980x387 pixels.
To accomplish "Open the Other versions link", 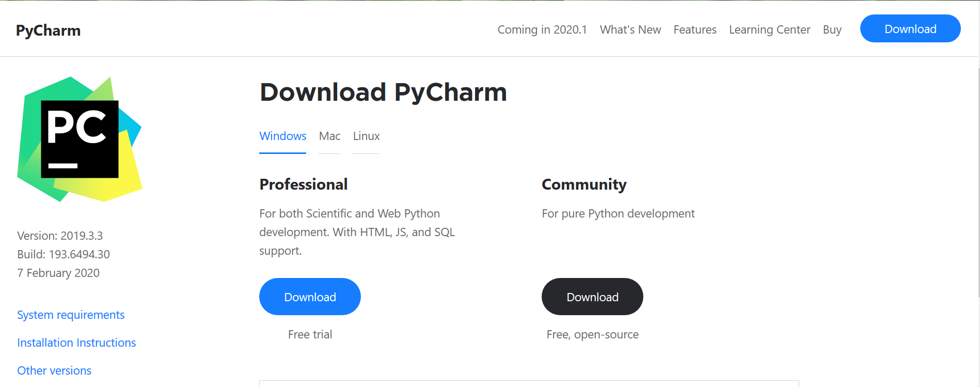I will tap(54, 370).
